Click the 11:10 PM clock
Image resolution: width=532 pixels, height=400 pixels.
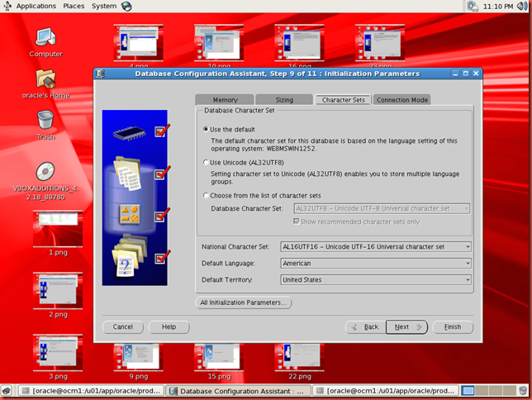click(498, 6)
